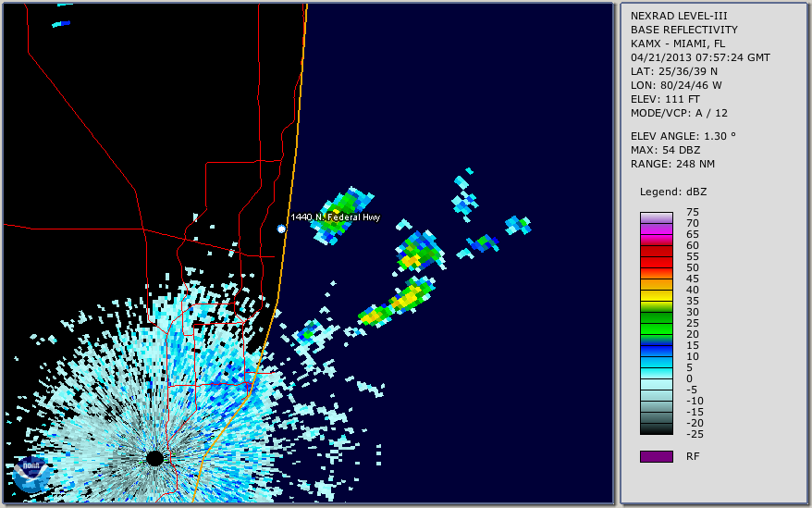Click the -25 value on the legend
Screen dimensions: 812x508
(695, 434)
